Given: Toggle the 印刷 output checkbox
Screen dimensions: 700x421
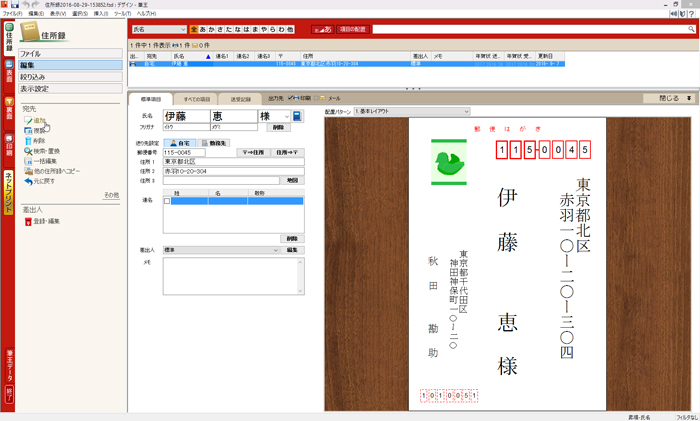Looking at the screenshot, I should 290,98.
